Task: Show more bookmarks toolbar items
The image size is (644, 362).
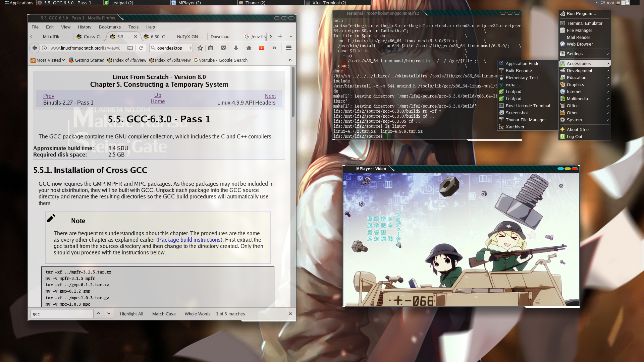Action: 290,60
